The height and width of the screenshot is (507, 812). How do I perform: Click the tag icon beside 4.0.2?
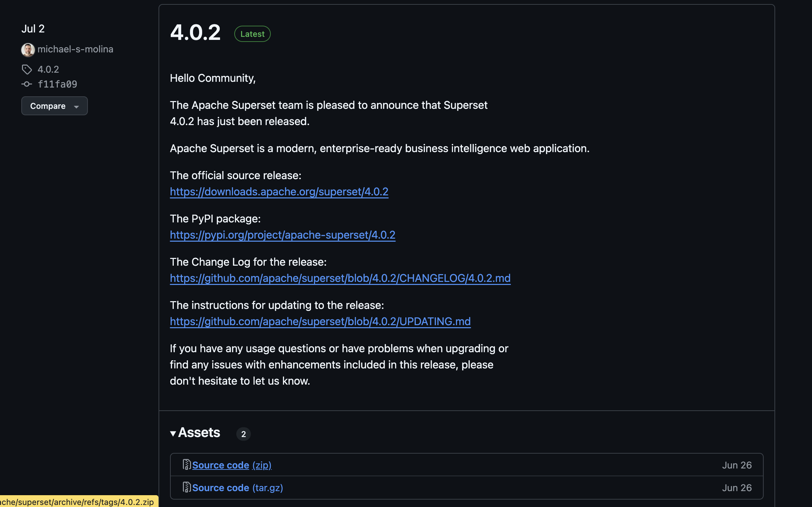(27, 69)
